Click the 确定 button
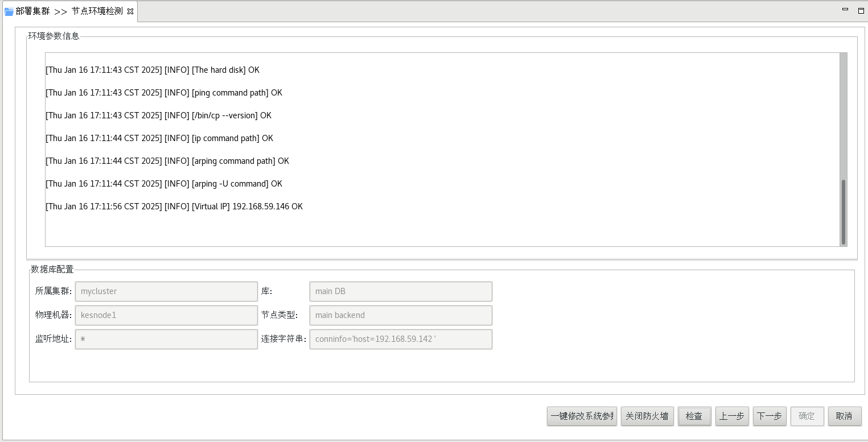 pyautogui.click(x=807, y=416)
